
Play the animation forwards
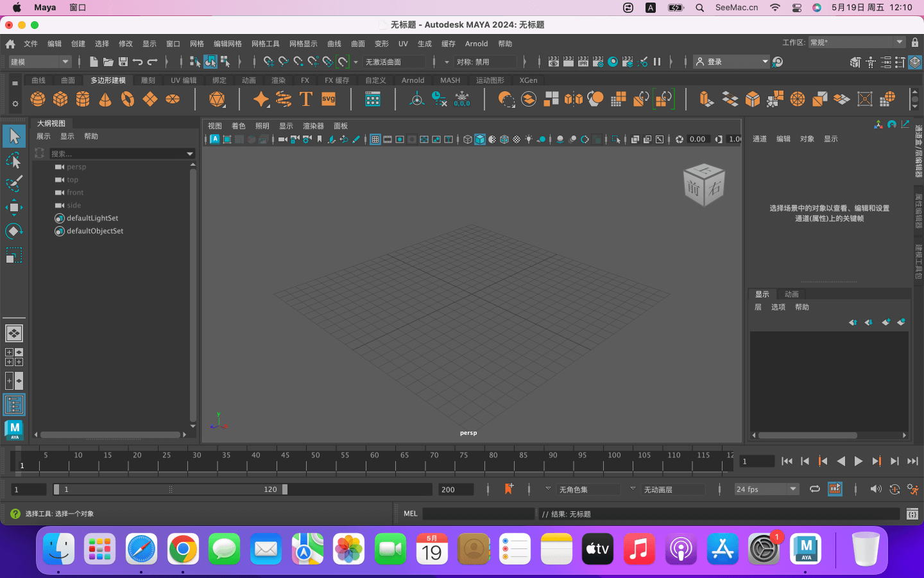[859, 461]
